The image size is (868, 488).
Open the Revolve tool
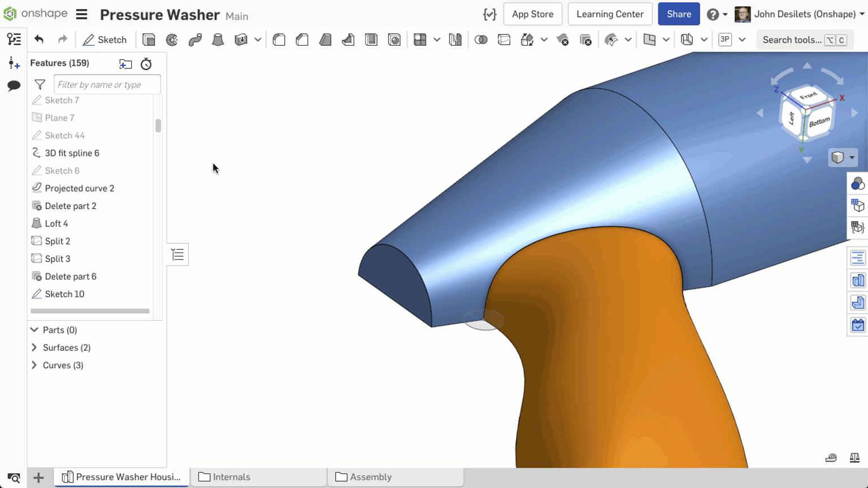tap(172, 40)
